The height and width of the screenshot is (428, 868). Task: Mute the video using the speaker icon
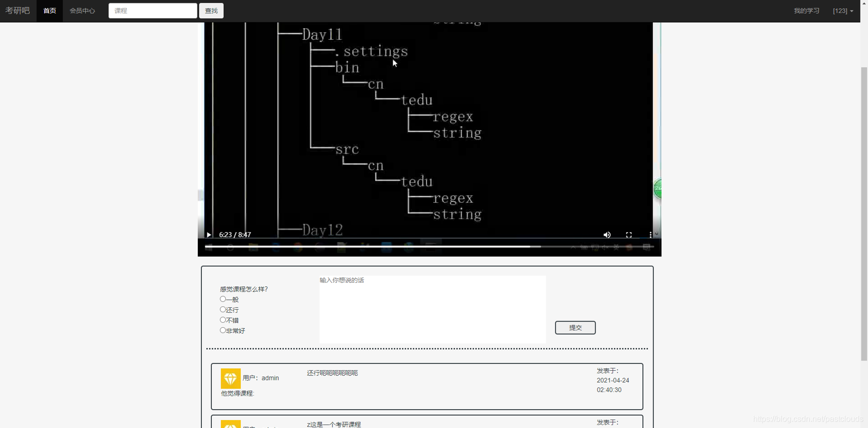(607, 235)
